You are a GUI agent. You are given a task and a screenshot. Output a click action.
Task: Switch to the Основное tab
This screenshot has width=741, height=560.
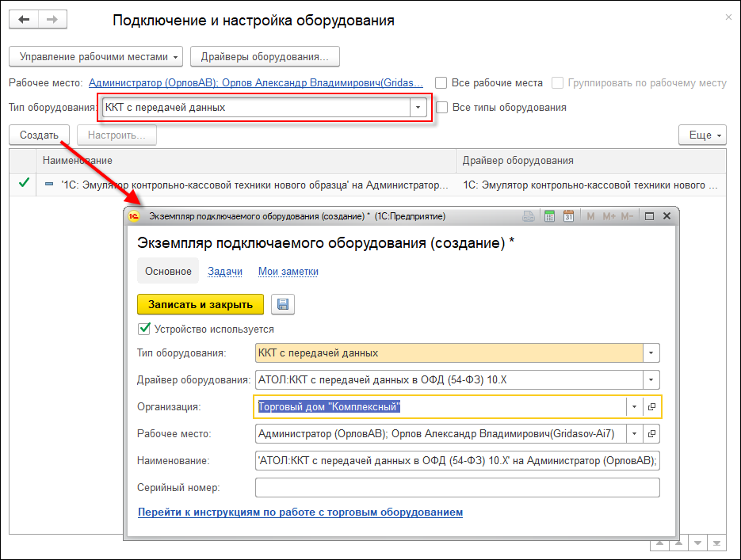click(168, 271)
